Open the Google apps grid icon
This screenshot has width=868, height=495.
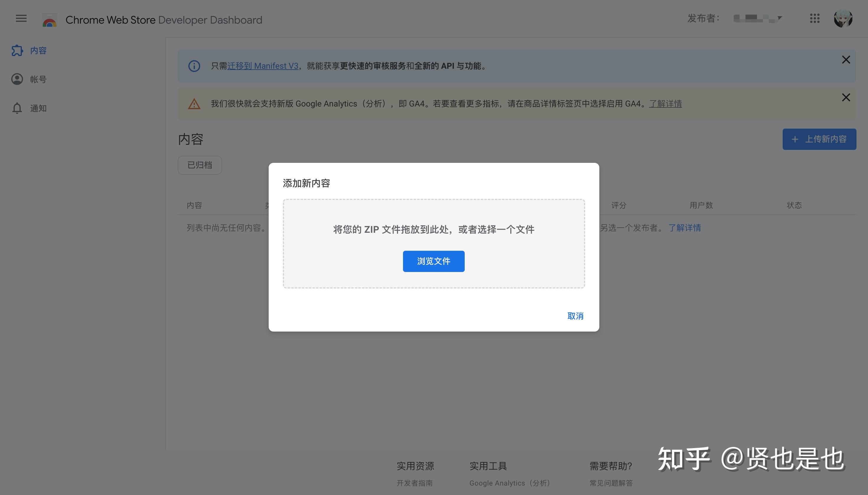point(815,19)
